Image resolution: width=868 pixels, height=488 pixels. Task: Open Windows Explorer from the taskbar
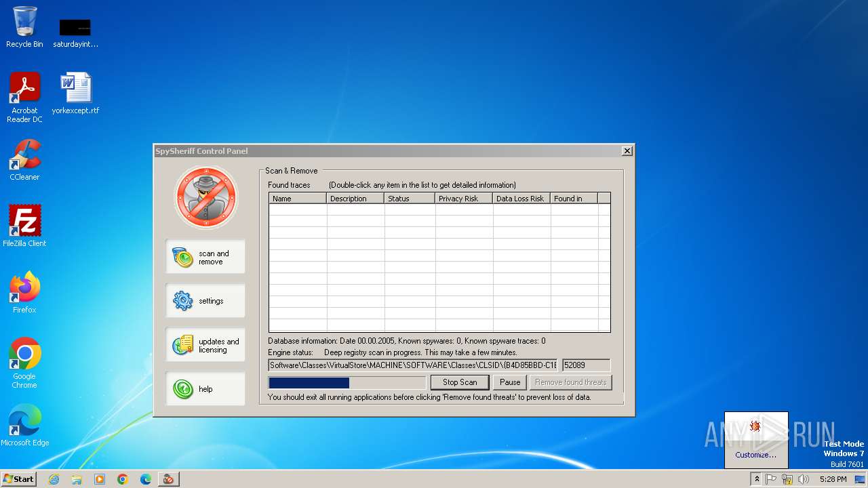(x=77, y=479)
